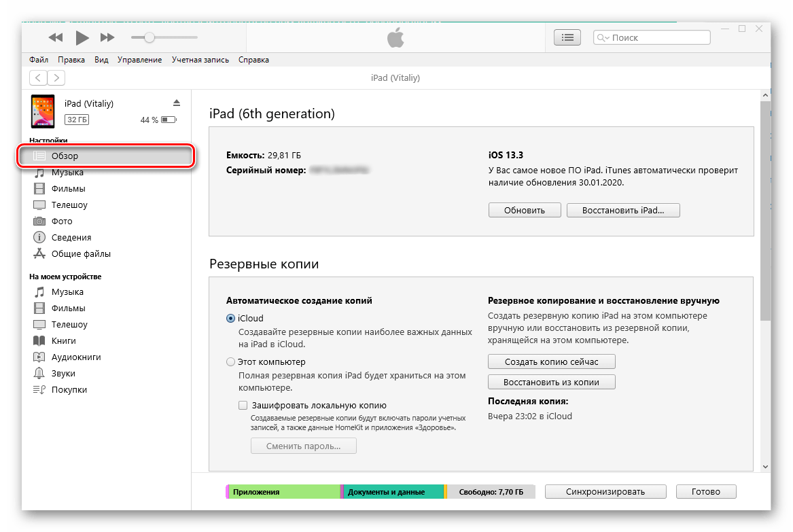Click the Документы и данные storage segment
This screenshot has width=793, height=532.
point(393,491)
